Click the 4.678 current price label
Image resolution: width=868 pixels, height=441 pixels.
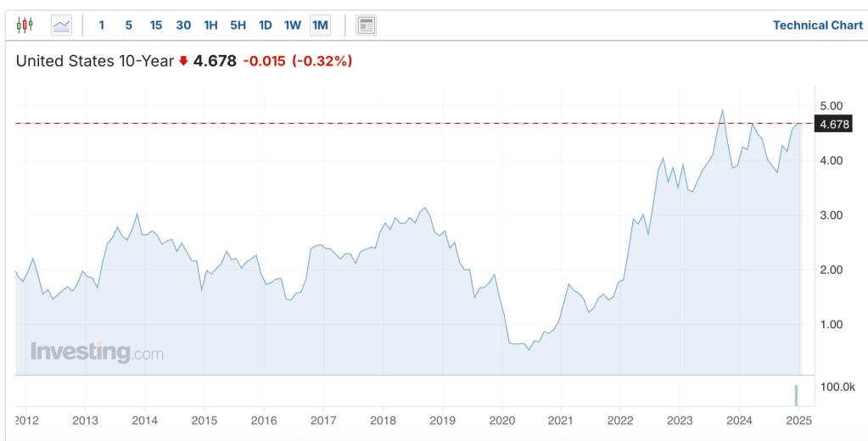832,125
